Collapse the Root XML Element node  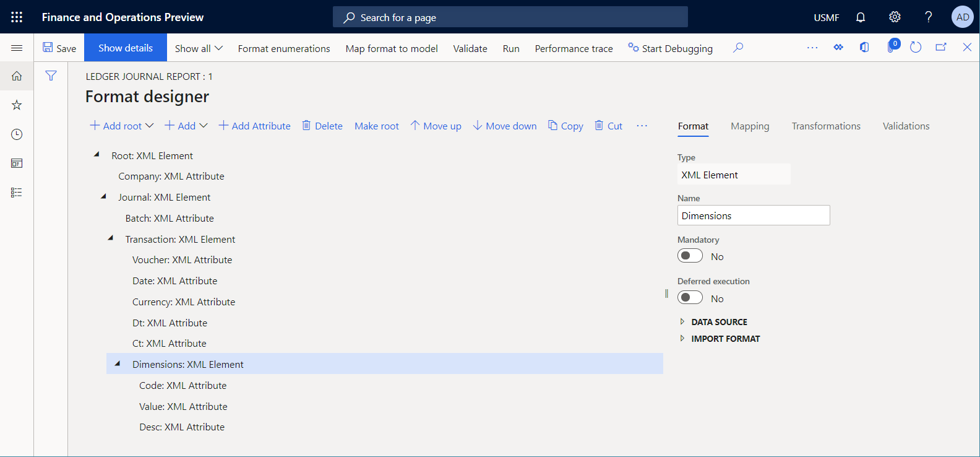[x=97, y=155]
